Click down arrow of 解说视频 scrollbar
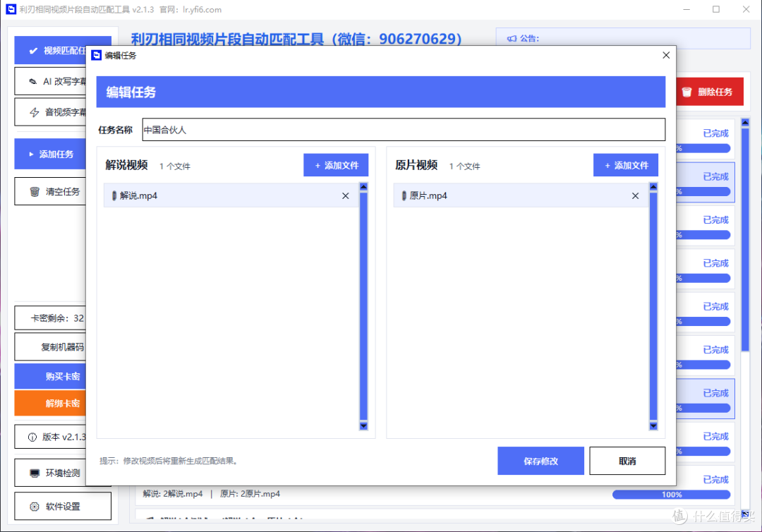762x532 pixels. click(x=363, y=426)
